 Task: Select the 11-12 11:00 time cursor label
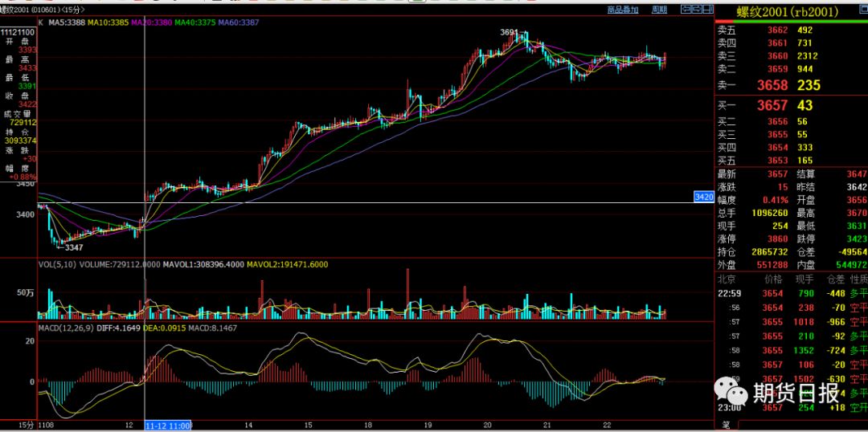(168, 426)
